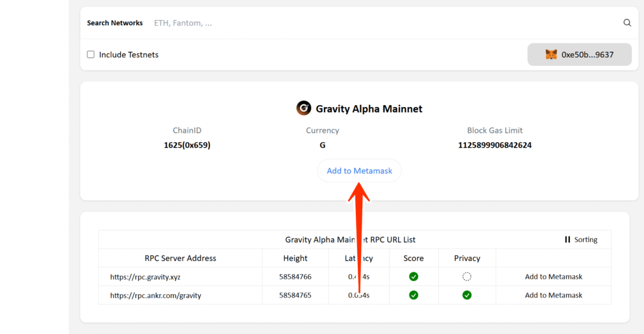This screenshot has height=334, width=644.
Task: Select the https://rpc.ankr.com/gravity address
Action: pyautogui.click(x=156, y=296)
